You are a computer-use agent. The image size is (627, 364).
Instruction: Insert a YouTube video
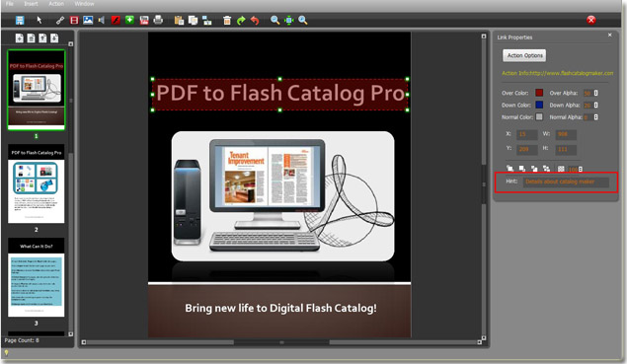(x=144, y=20)
